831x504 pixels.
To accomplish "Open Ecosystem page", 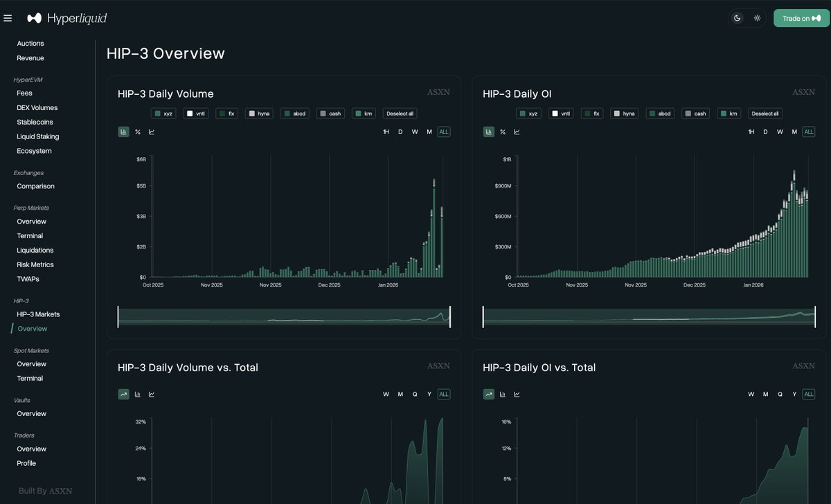I will tap(34, 151).
